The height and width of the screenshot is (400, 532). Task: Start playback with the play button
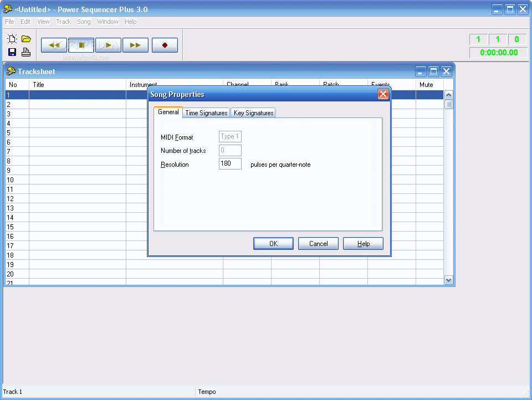tap(108, 45)
